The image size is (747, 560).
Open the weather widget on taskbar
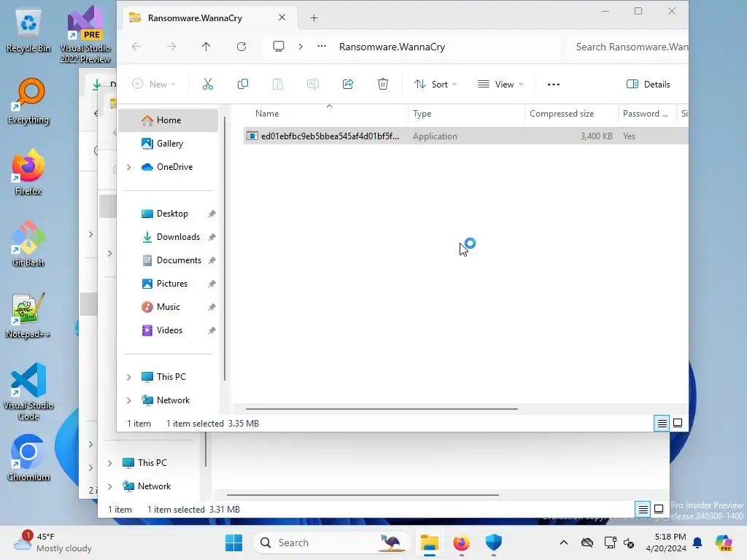tap(53, 542)
